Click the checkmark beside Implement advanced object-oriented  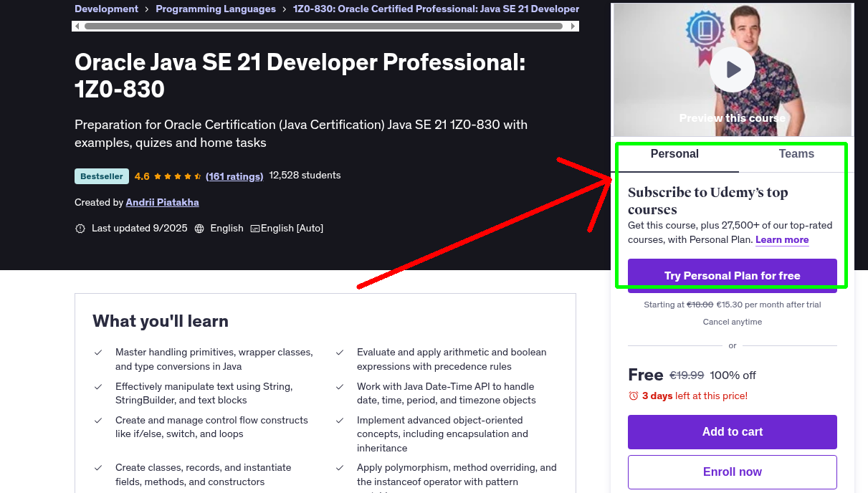click(x=340, y=421)
